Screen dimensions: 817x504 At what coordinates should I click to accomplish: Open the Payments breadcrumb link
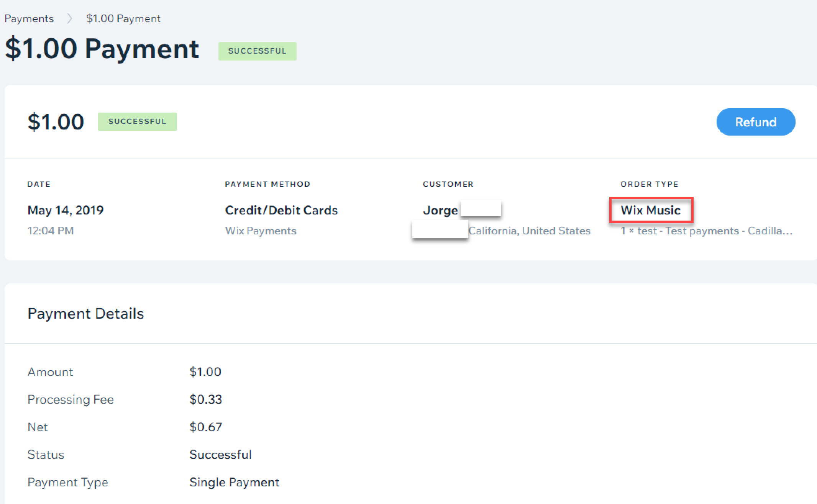point(29,18)
